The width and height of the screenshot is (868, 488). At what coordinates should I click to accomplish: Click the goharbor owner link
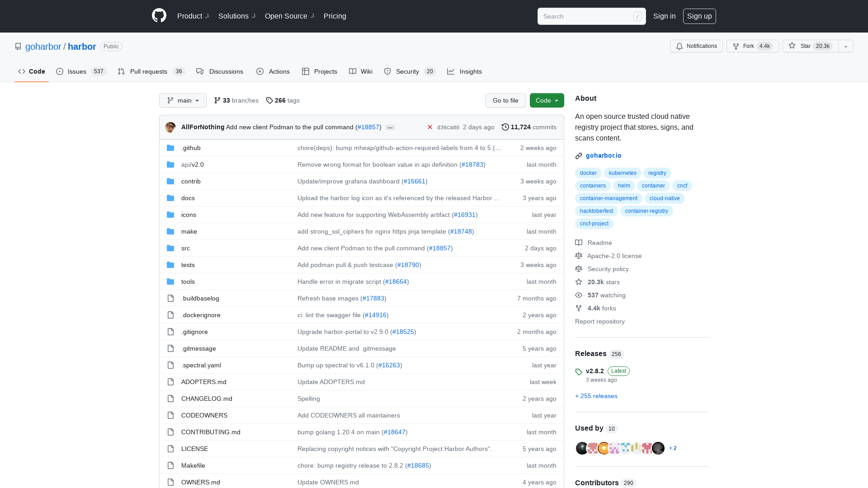43,47
